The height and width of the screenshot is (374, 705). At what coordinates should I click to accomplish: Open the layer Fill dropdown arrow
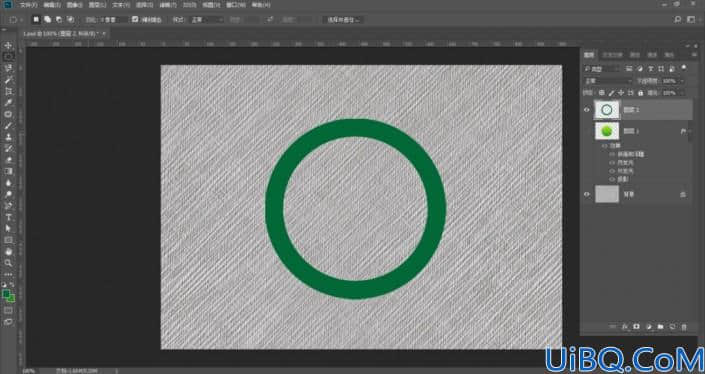tap(682, 93)
